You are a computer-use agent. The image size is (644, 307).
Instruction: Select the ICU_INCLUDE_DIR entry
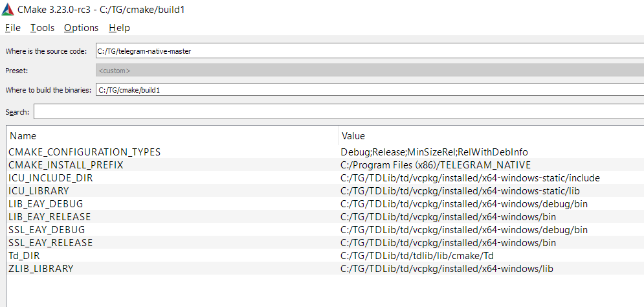50,178
